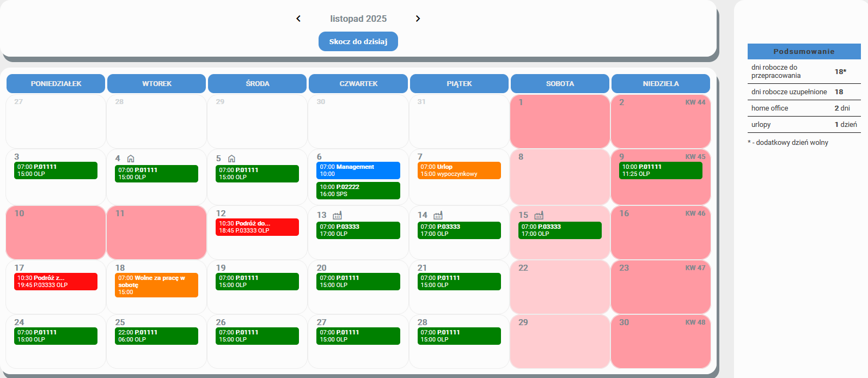Click the factory icon on day 14
Viewport: 868px width, 378px height.
pyautogui.click(x=438, y=215)
